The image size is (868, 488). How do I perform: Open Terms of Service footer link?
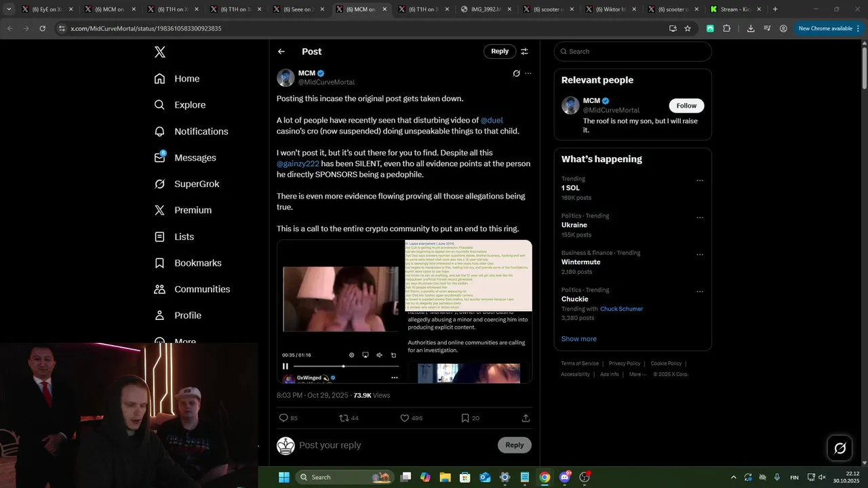[x=580, y=363]
